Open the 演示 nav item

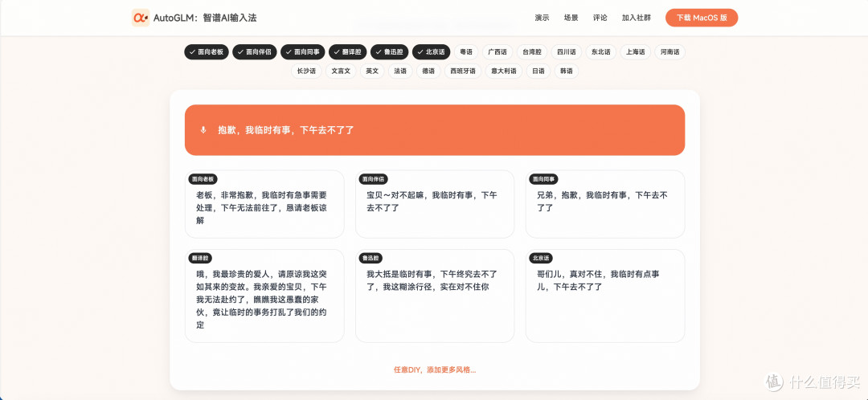[x=542, y=18]
